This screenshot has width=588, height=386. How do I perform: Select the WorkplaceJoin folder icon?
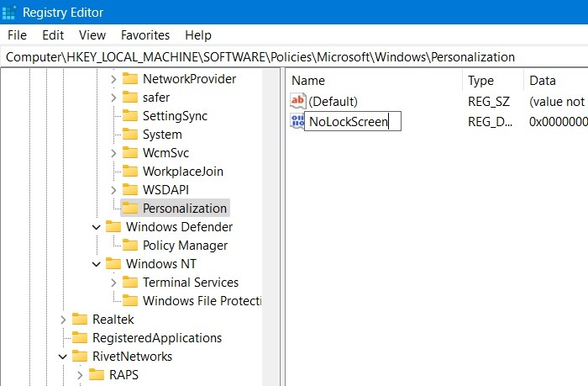[130, 172]
